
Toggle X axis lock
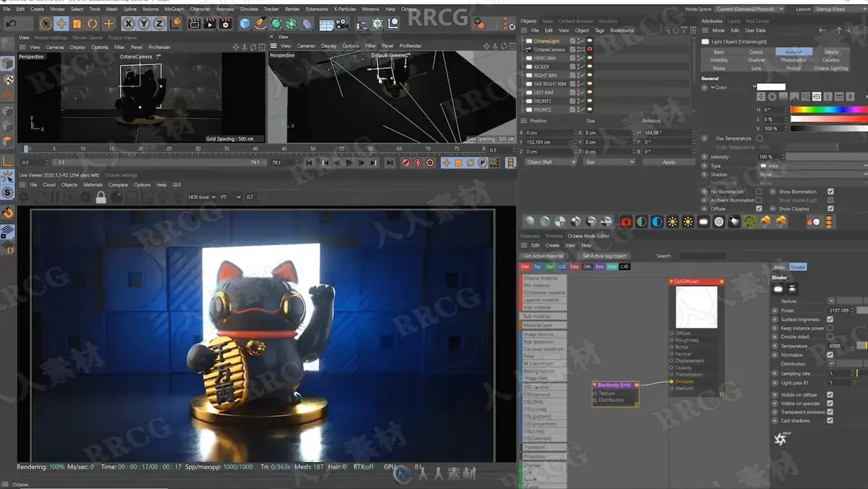[x=129, y=24]
